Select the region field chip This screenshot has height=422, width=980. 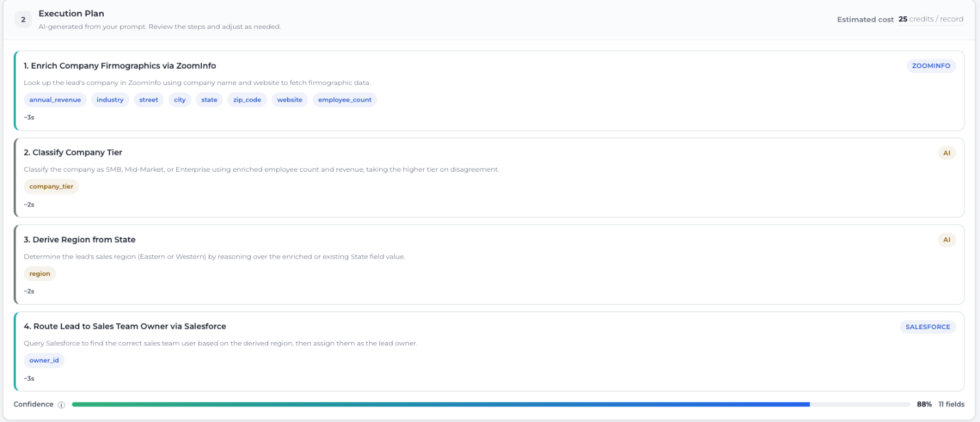[40, 273]
